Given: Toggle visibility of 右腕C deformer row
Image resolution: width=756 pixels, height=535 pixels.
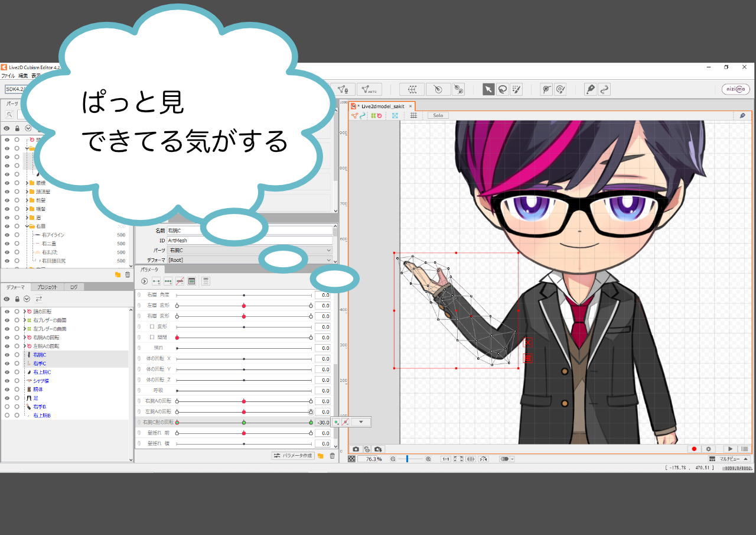Looking at the screenshot, I should pos(7,355).
